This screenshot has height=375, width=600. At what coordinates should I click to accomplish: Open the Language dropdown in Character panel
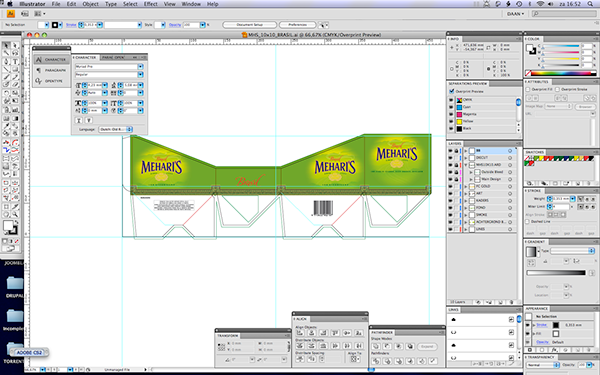click(x=115, y=129)
